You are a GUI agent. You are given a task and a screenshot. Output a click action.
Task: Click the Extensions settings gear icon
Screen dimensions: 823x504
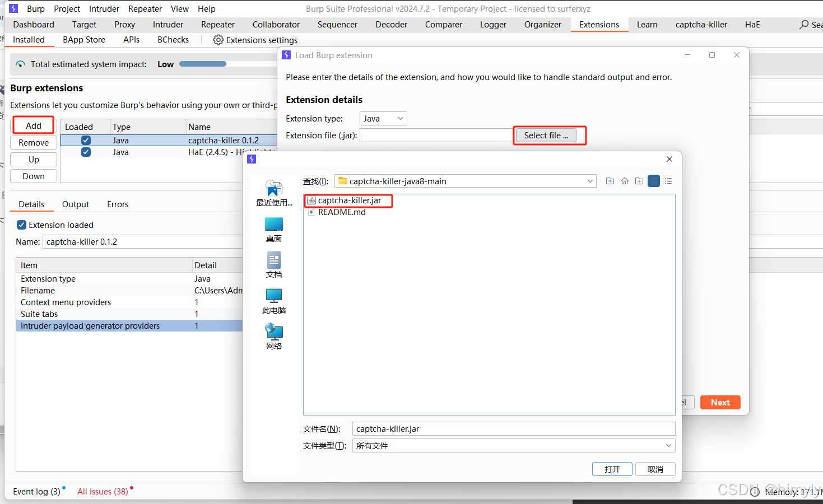click(x=218, y=40)
